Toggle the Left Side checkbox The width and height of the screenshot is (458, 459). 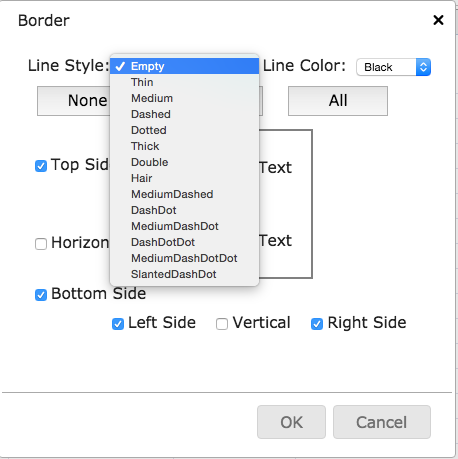coord(118,324)
